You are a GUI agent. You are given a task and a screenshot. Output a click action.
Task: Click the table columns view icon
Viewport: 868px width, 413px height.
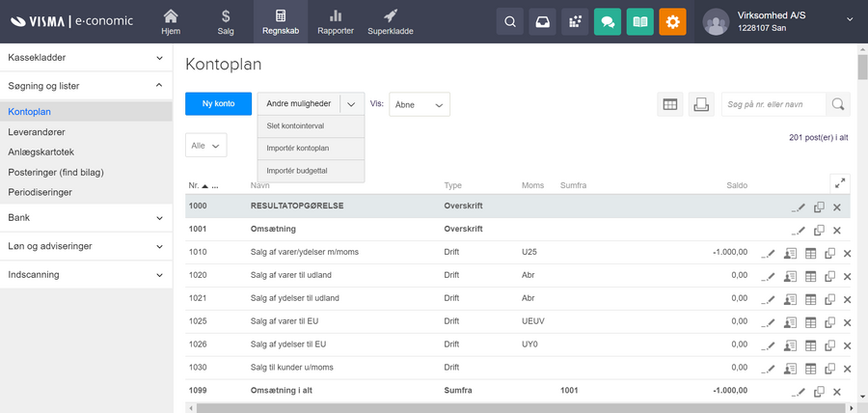coord(670,104)
